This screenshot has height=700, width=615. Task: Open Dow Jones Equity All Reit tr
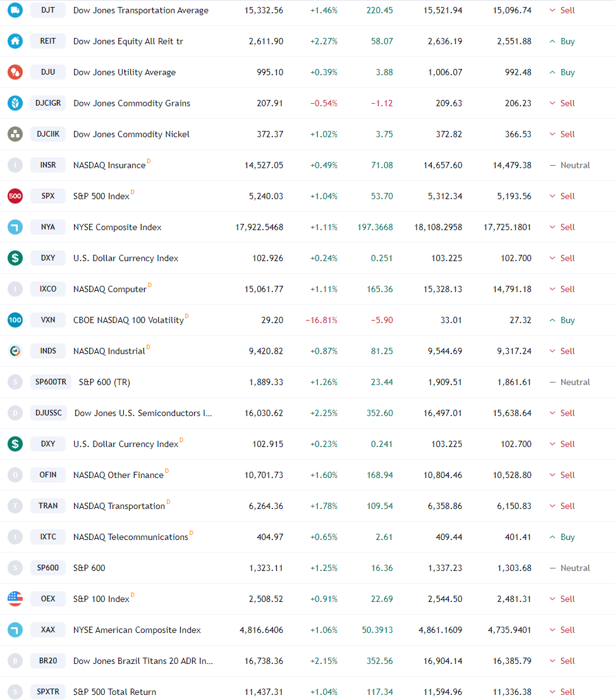coord(128,41)
